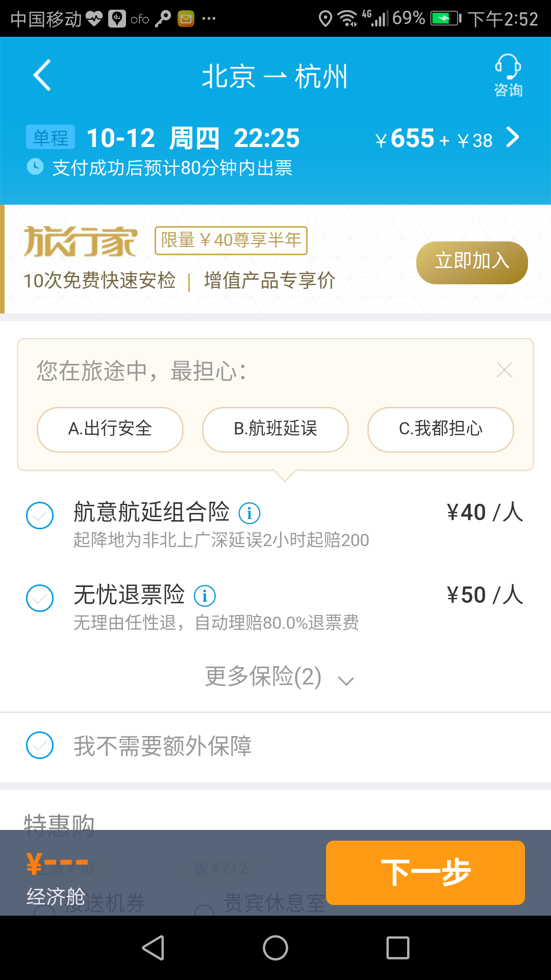Expand the 经济舱 price summary
This screenshot has height=980, width=551.
56,879
